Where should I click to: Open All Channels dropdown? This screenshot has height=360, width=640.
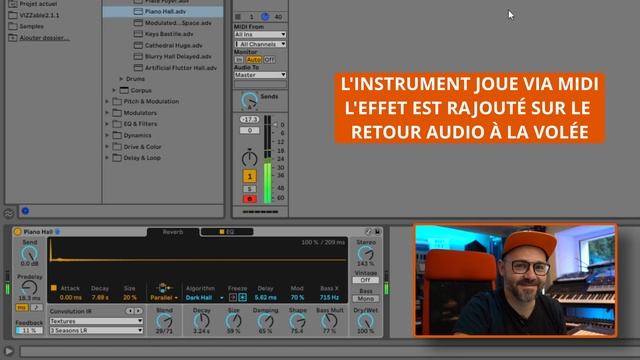click(x=260, y=44)
